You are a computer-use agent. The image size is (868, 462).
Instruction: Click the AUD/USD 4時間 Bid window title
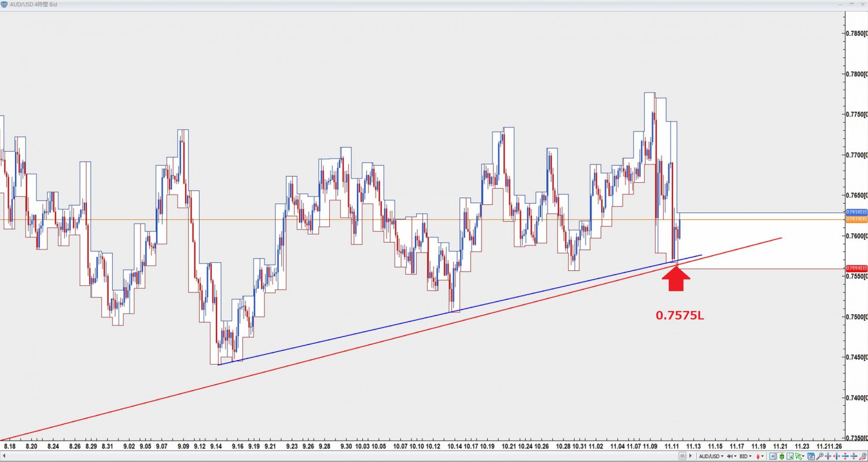pos(34,4)
